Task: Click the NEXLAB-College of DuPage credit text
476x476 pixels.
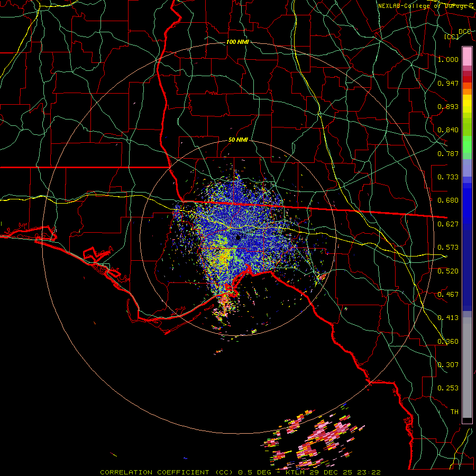Action: click(426, 6)
